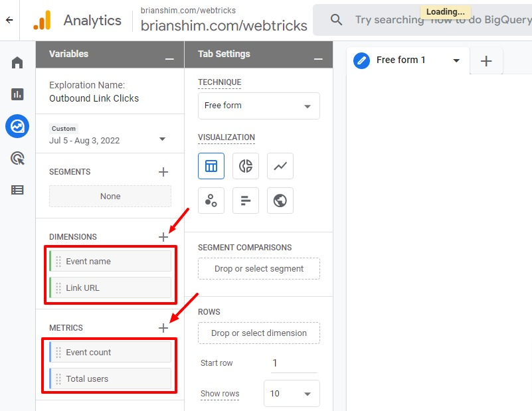532x411 pixels.
Task: Open Advertising from left sidebar
Action: click(17, 158)
